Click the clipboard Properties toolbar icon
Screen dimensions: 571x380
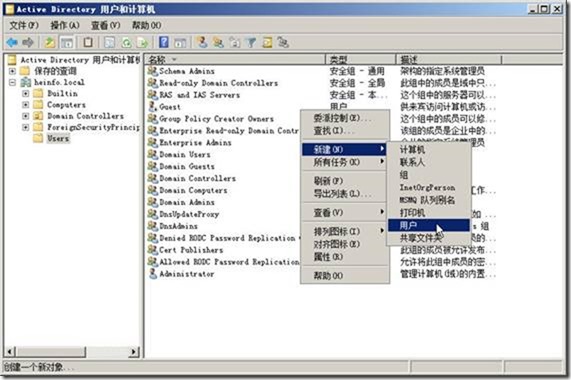(88, 43)
